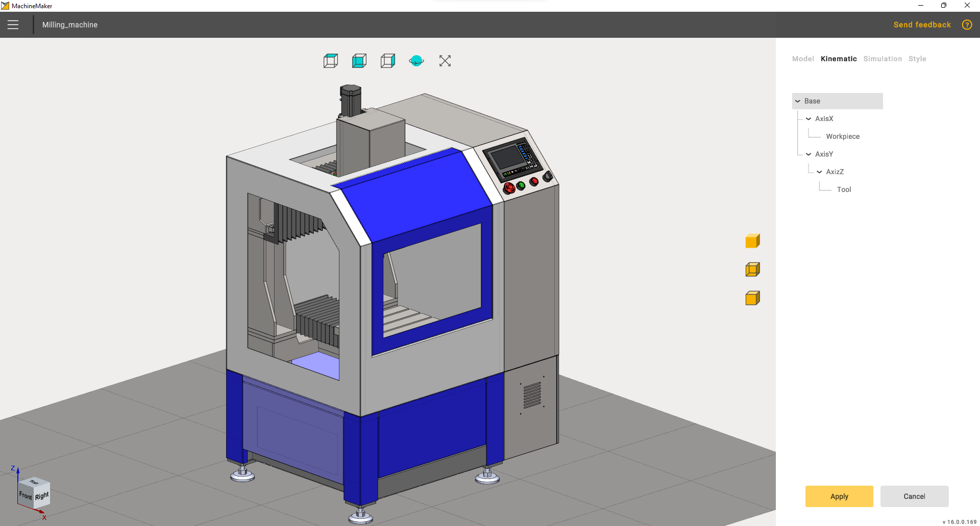Click the Right face of view cube
The width and height of the screenshot is (980, 526).
pos(42,496)
